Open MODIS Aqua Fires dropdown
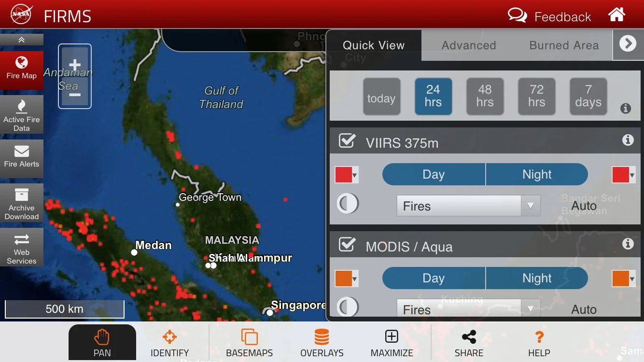Image resolution: width=644 pixels, height=362 pixels. 468,308
